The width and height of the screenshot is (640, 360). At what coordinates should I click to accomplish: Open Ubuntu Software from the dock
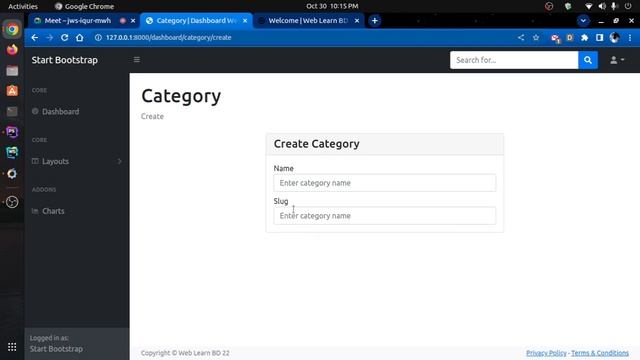pos(12,91)
